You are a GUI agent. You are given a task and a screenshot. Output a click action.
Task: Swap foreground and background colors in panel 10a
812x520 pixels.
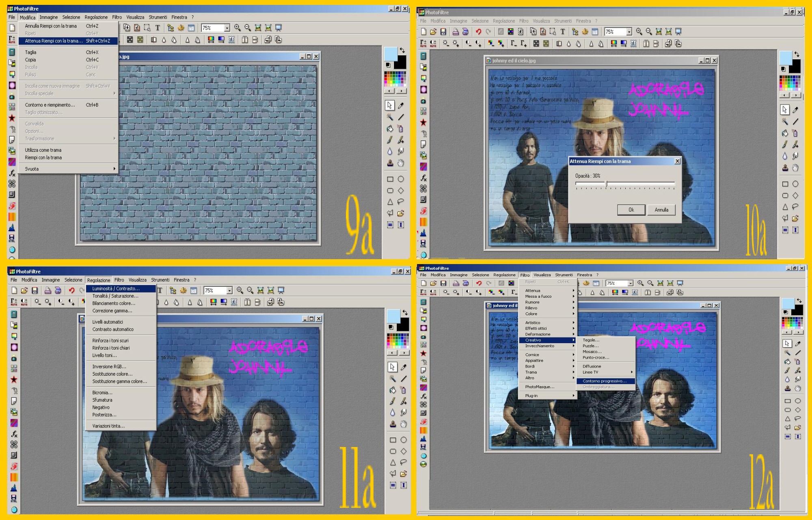[797, 54]
